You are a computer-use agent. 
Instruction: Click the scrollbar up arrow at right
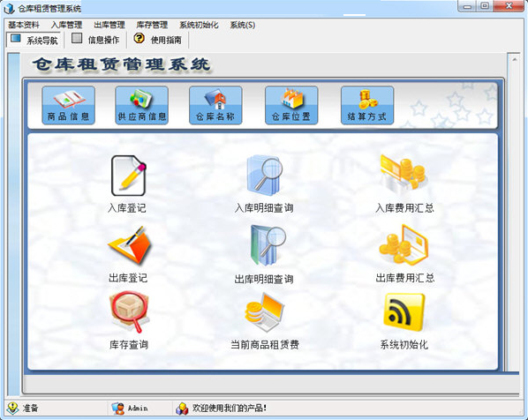(x=515, y=60)
